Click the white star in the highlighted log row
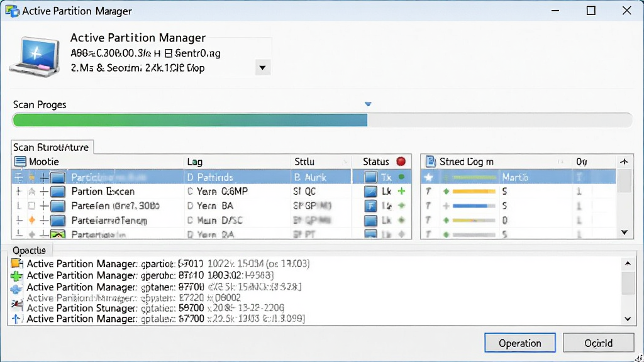 click(x=429, y=177)
